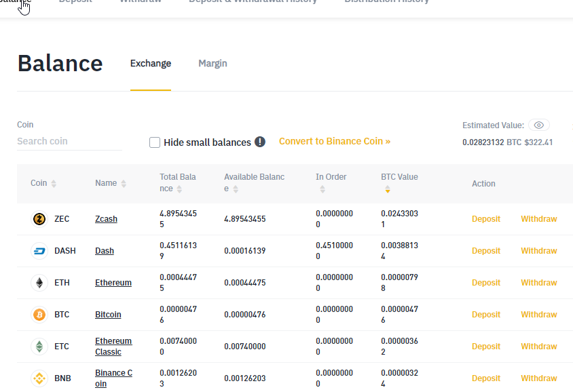The width and height of the screenshot is (573, 392).
Task: Click the Bitcoin coin icon
Action: pos(39,315)
